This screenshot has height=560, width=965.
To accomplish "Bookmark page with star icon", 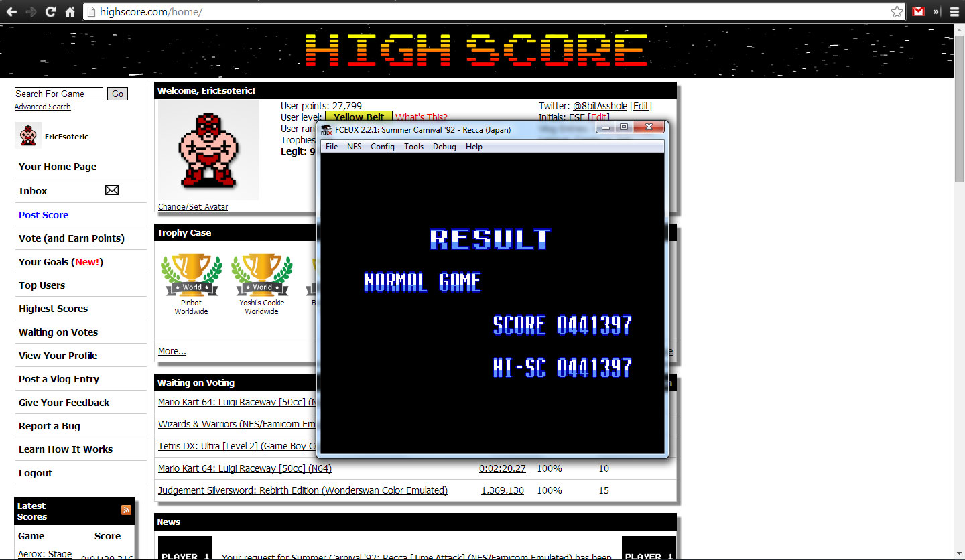I will [897, 11].
